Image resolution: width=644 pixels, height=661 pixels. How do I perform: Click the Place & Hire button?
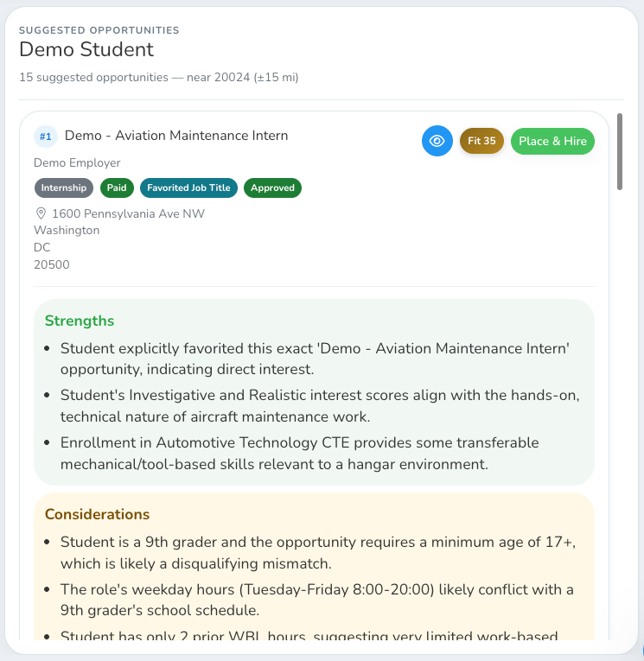[x=552, y=141]
